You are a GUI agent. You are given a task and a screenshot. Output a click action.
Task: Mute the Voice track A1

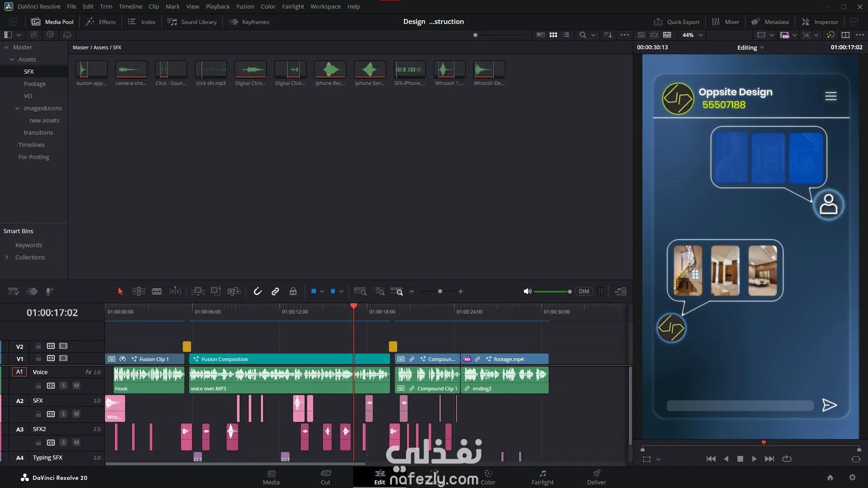click(x=76, y=385)
